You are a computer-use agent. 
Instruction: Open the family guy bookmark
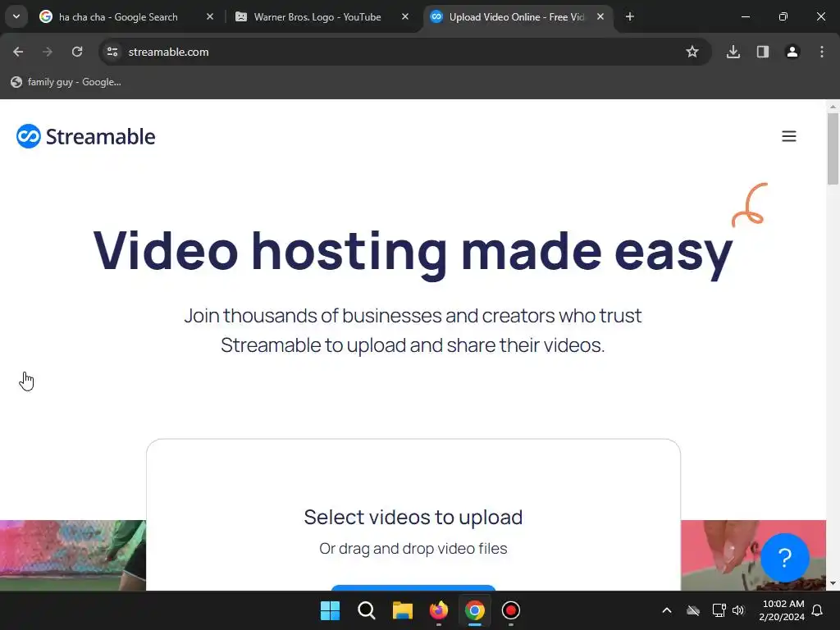click(x=66, y=82)
